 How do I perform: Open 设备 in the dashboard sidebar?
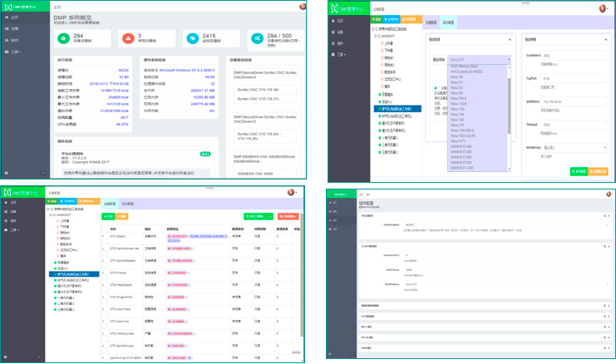[15, 28]
